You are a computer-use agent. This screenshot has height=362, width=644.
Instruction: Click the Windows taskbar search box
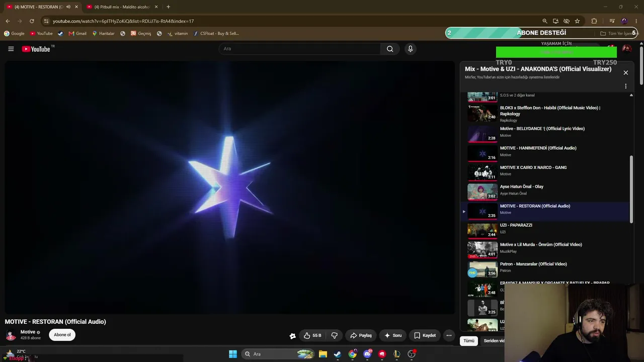[x=278, y=354]
